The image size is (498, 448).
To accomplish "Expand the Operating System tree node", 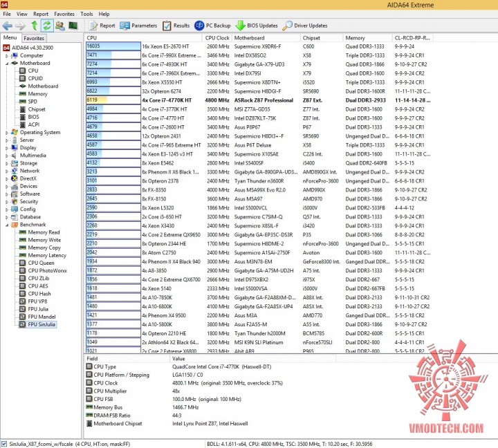I will pyautogui.click(x=7, y=133).
